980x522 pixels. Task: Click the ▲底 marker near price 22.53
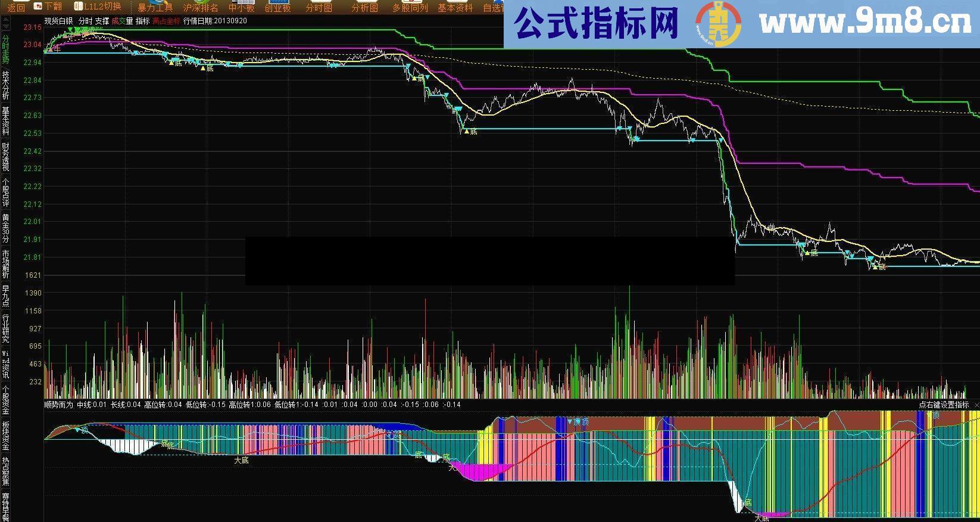point(471,131)
